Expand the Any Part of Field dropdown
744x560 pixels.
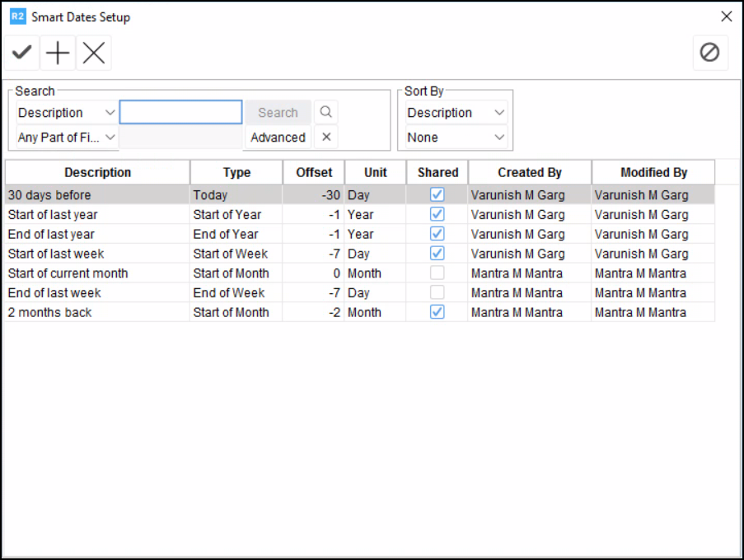[67, 138]
